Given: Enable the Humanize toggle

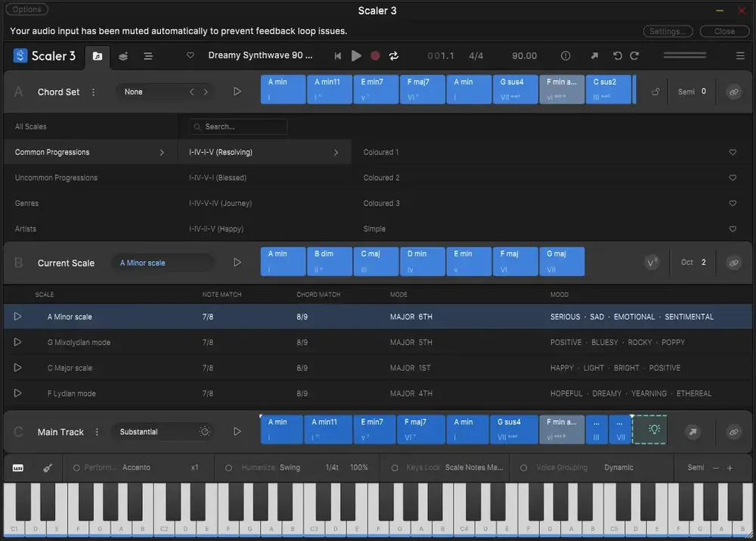Looking at the screenshot, I should (x=228, y=468).
